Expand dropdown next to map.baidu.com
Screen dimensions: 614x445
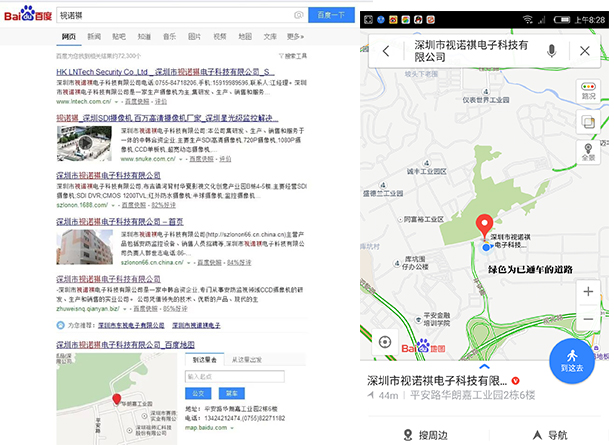(x=232, y=428)
